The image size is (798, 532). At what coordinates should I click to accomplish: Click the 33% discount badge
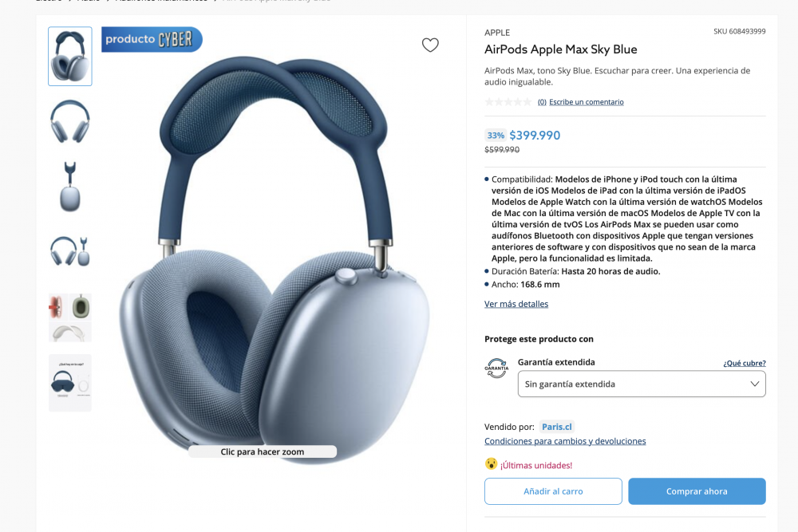click(x=496, y=136)
